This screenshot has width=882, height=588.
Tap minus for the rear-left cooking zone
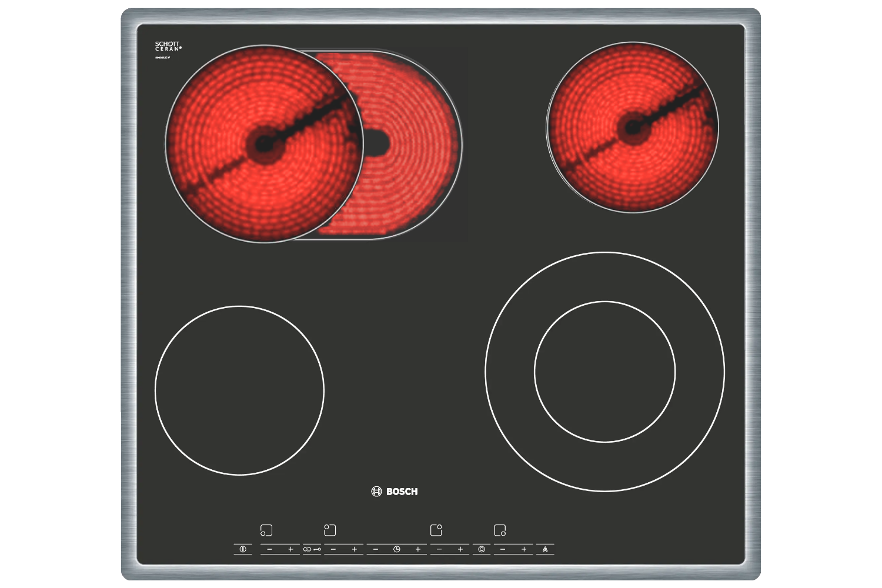(x=333, y=549)
